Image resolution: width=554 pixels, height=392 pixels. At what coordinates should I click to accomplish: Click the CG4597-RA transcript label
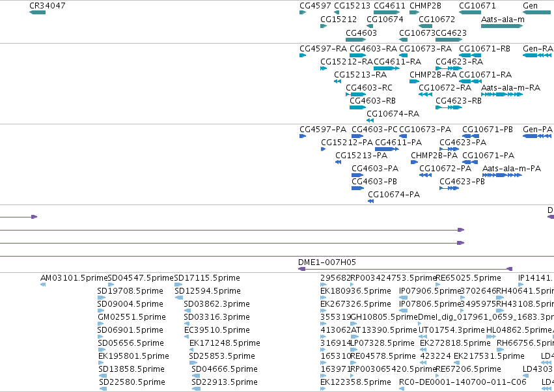tap(324, 48)
